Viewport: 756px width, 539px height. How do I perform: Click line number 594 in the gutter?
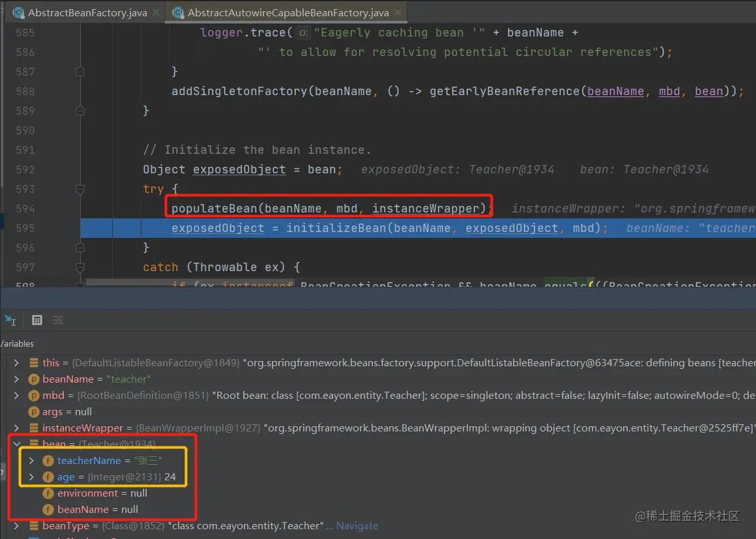pos(25,209)
